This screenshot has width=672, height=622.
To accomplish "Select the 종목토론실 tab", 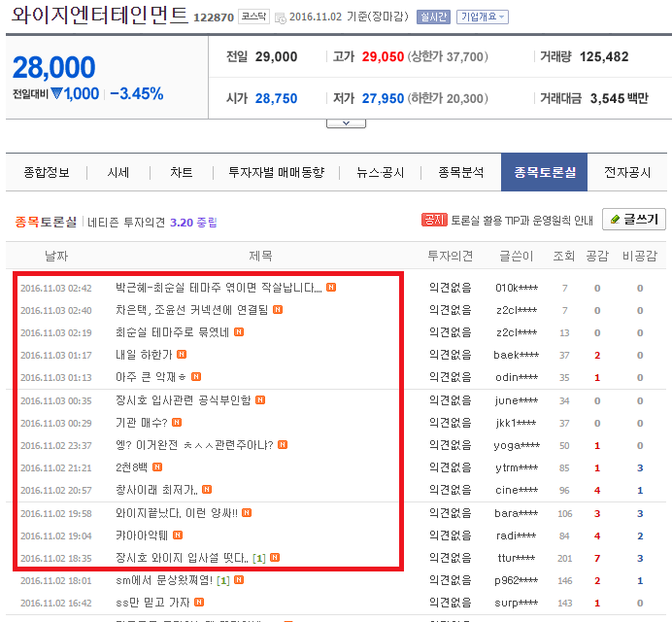I will (544, 172).
